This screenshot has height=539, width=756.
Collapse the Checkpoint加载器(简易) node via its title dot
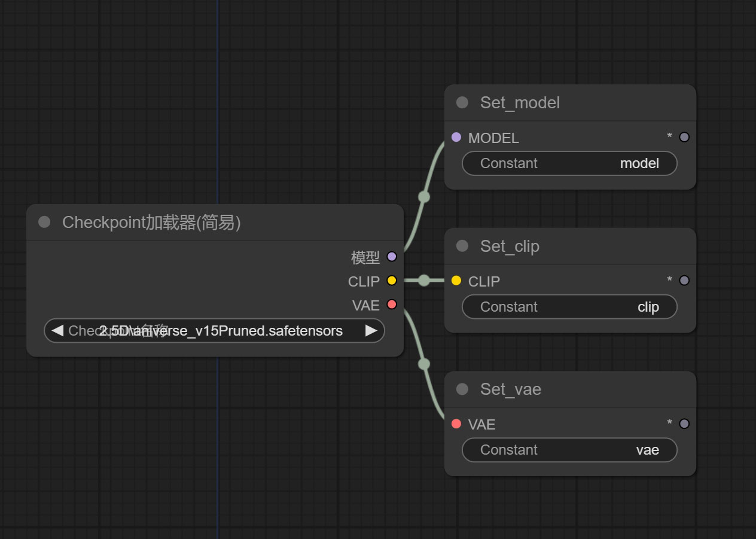pyautogui.click(x=44, y=223)
